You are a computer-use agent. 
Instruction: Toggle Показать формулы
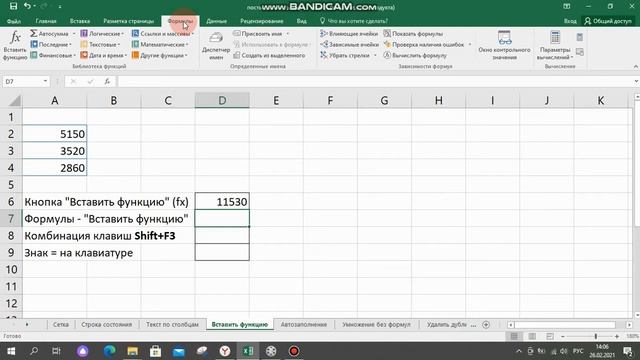(413, 33)
